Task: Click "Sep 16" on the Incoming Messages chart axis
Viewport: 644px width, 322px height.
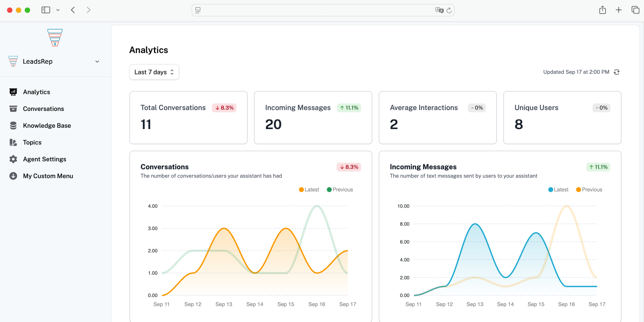Action: click(566, 304)
